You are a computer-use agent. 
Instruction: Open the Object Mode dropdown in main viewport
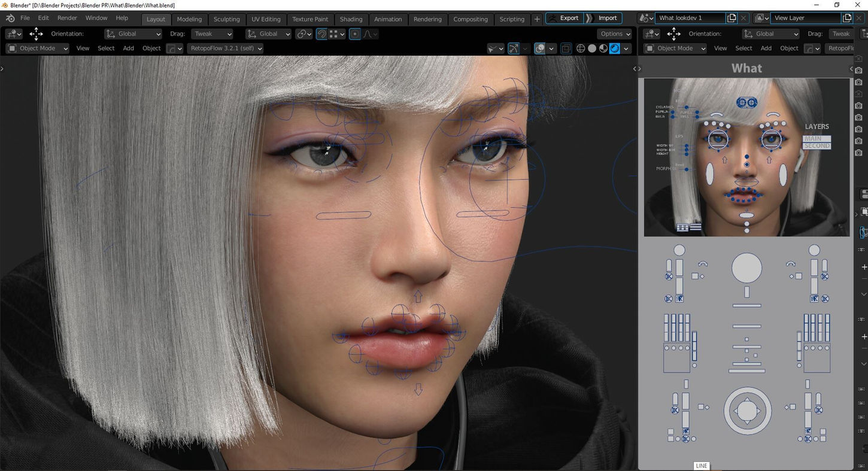[x=38, y=48]
